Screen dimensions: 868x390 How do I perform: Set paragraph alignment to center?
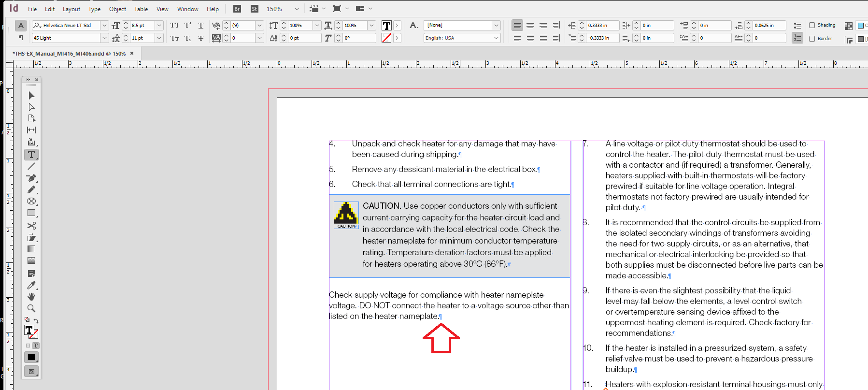[530, 25]
